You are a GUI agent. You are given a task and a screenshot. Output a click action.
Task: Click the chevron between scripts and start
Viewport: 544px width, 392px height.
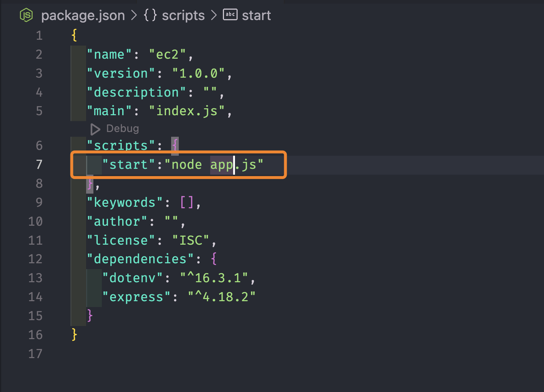click(x=214, y=15)
